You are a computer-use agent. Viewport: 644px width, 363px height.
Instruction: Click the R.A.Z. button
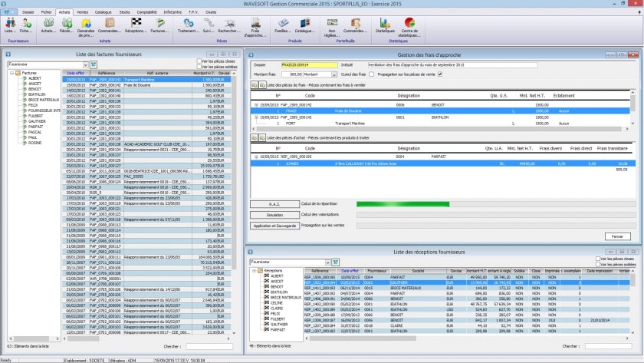tap(274, 204)
